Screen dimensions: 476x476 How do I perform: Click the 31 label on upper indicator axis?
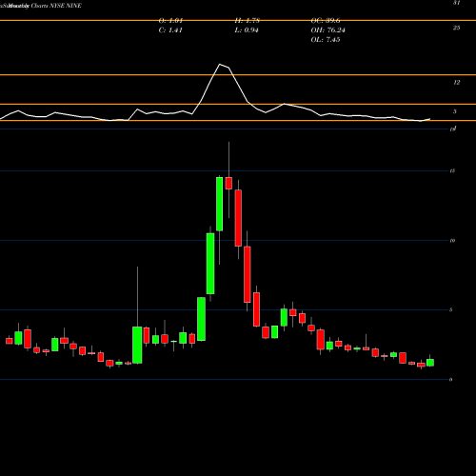[x=456, y=3]
